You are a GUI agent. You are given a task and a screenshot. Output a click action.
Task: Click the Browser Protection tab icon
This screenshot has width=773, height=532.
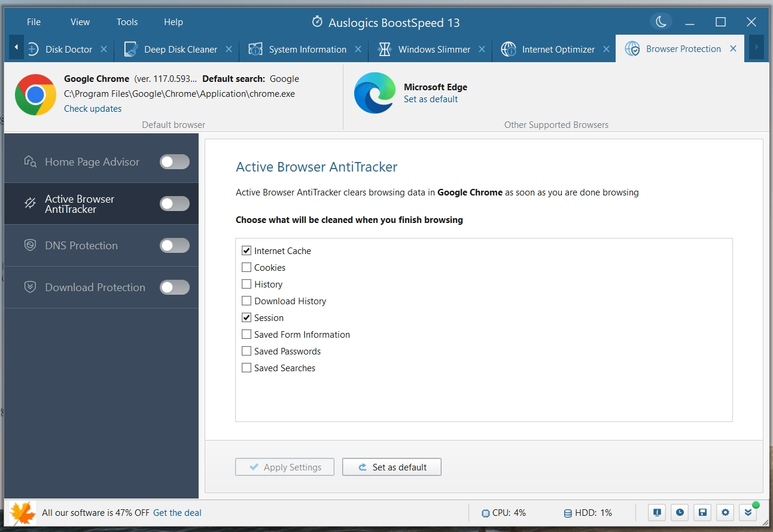tap(632, 49)
